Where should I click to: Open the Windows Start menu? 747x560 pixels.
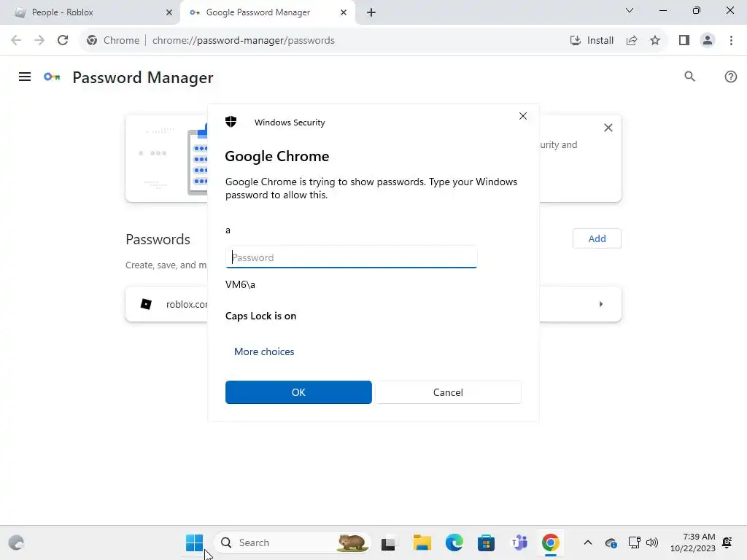(194, 542)
